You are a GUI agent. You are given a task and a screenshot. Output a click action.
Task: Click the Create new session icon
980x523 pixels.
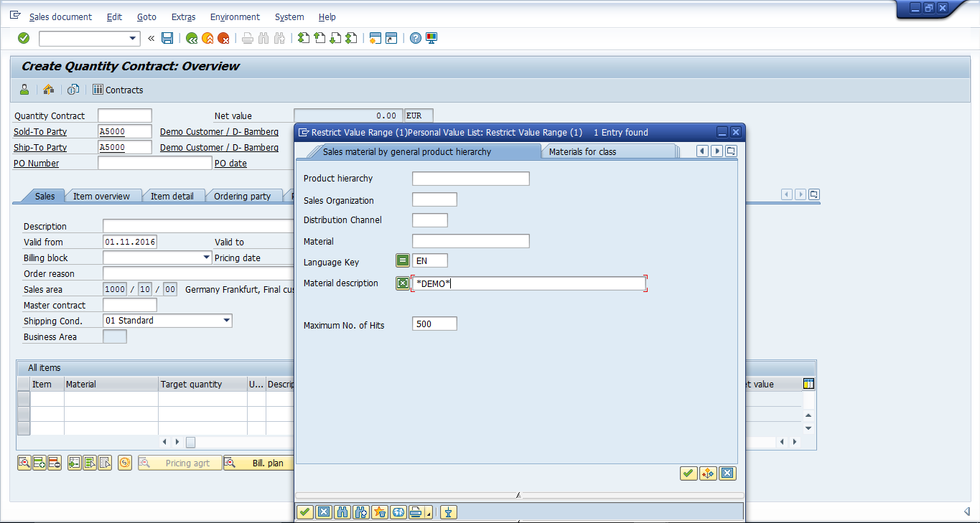pos(375,38)
